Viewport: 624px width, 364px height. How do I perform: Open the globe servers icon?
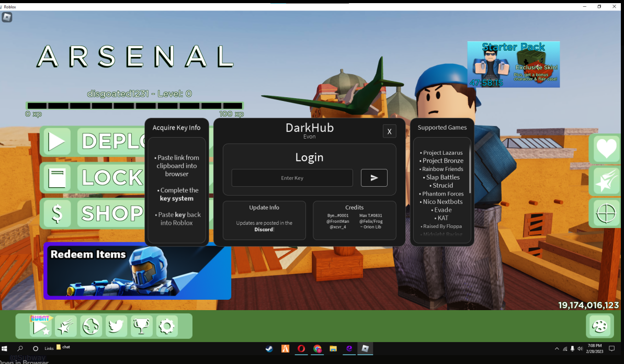tap(90, 326)
